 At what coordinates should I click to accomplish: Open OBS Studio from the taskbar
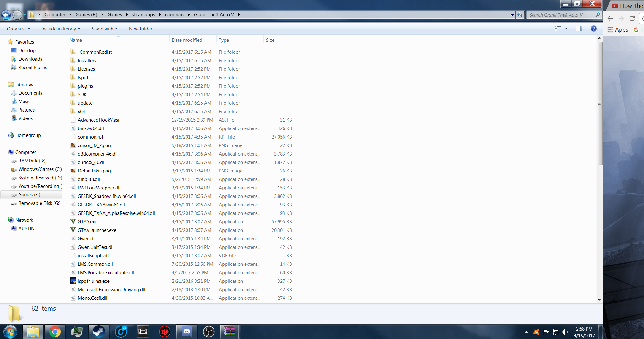coord(208,332)
